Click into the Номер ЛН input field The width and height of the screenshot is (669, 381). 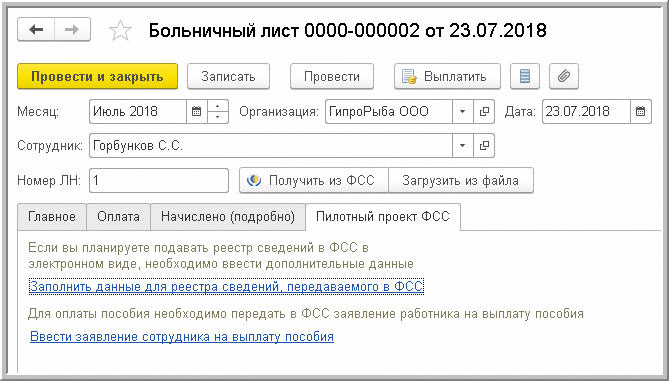tap(159, 180)
